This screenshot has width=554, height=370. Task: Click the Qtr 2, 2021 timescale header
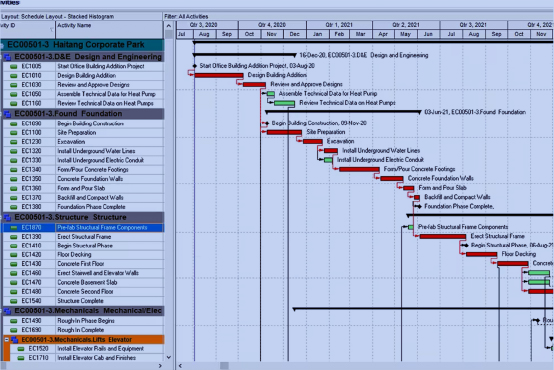pyautogui.click(x=406, y=25)
